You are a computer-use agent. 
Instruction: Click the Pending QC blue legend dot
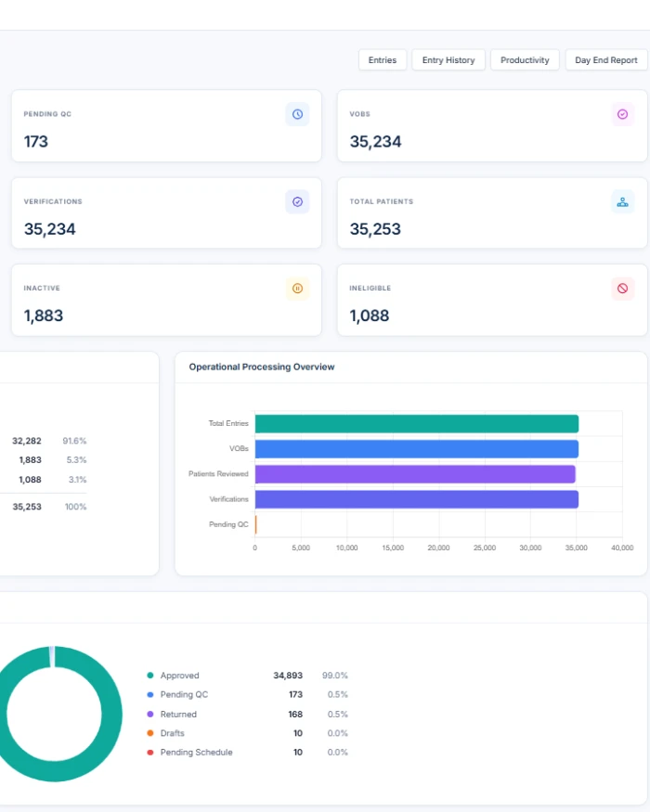point(150,694)
